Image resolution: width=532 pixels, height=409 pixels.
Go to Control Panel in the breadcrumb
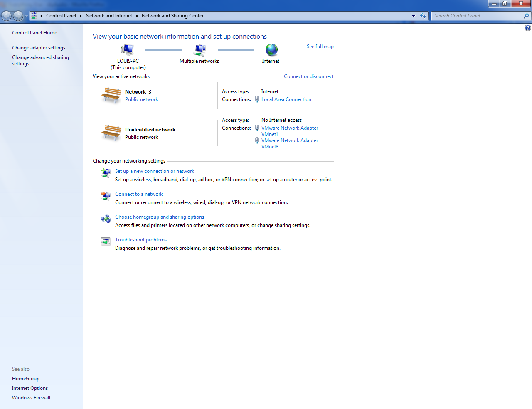pos(61,16)
